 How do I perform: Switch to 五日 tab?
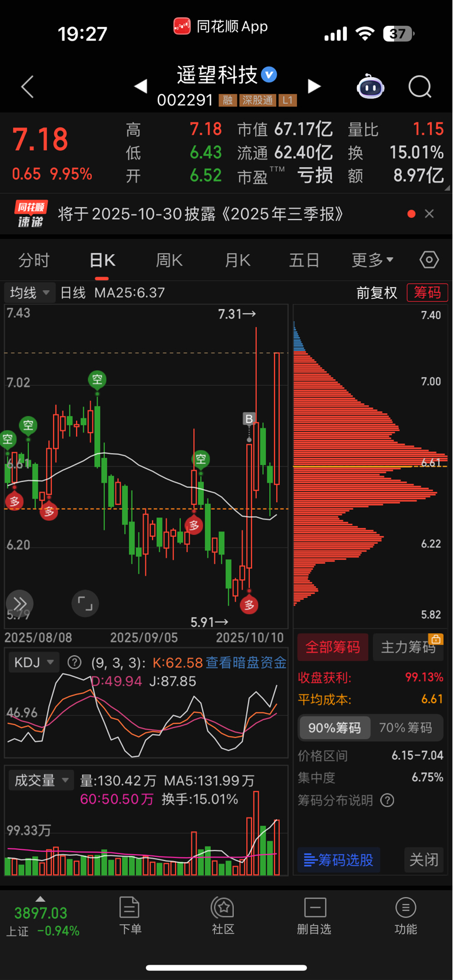[304, 260]
